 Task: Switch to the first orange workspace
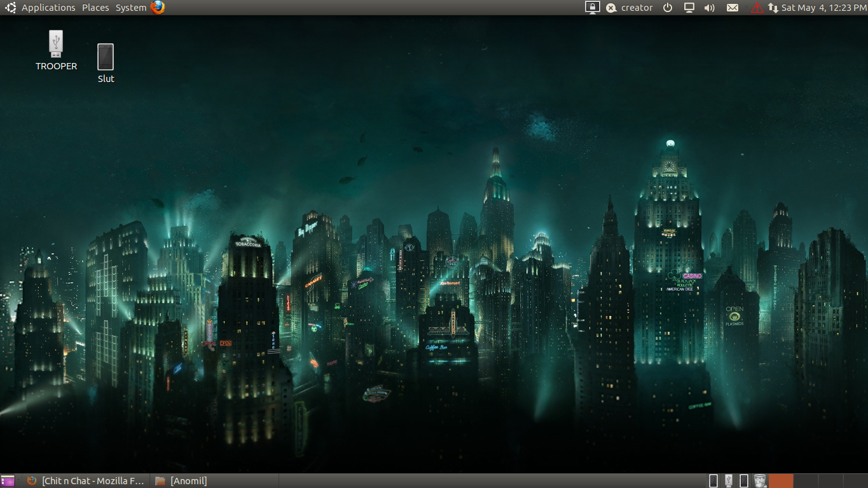pos(781,481)
